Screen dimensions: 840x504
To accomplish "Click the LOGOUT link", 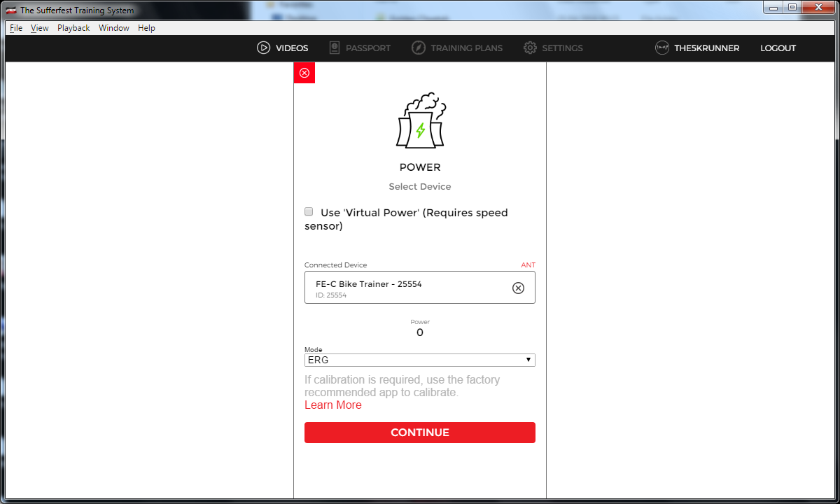I will click(x=778, y=48).
